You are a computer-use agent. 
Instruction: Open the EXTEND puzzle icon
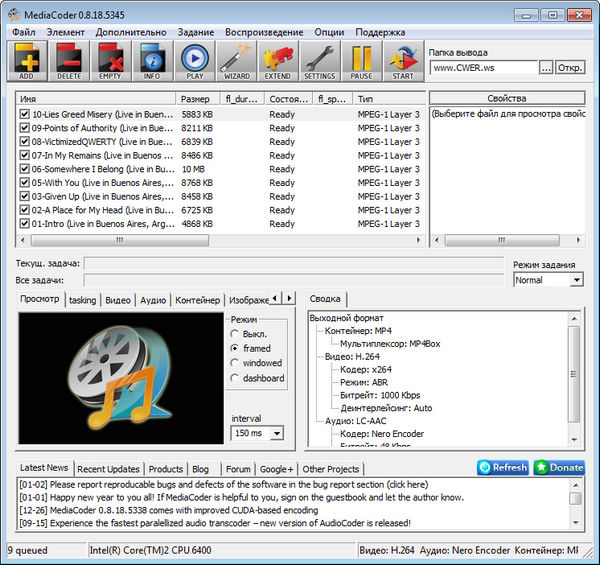[278, 62]
